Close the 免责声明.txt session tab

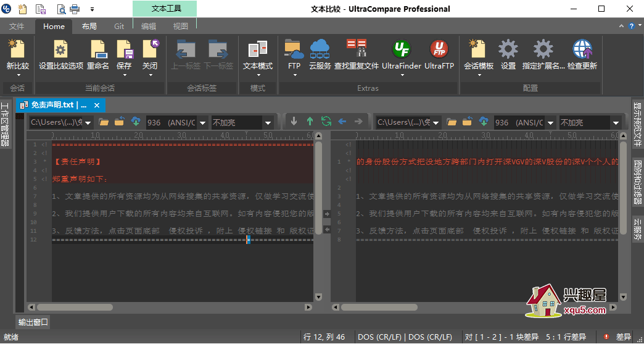97,106
